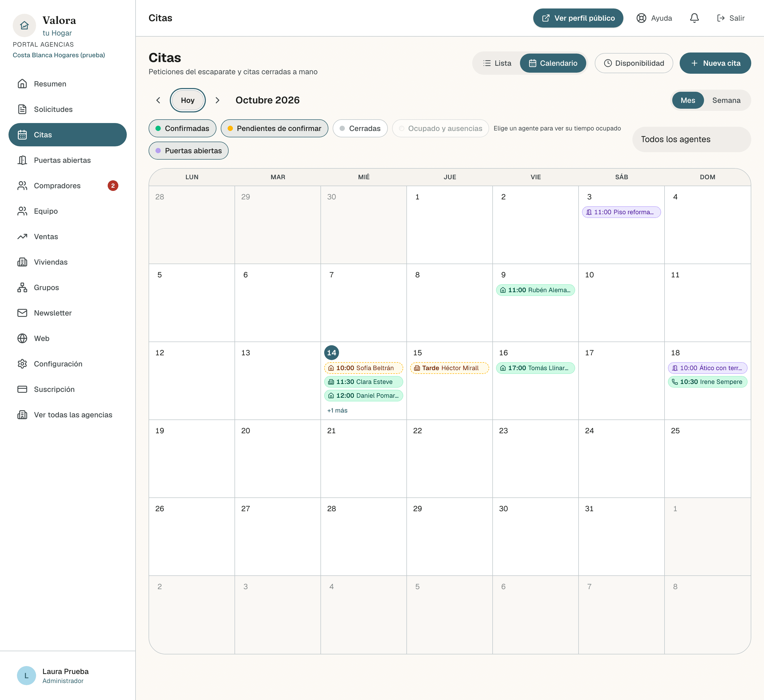Expand +1 más on October 14

tap(337, 411)
